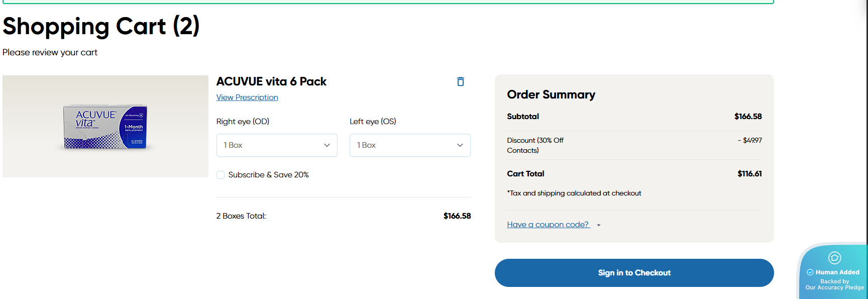Viewport: 868px width, 299px height.
Task: Open Left eye (OS) box quantity dropdown
Action: pyautogui.click(x=409, y=145)
